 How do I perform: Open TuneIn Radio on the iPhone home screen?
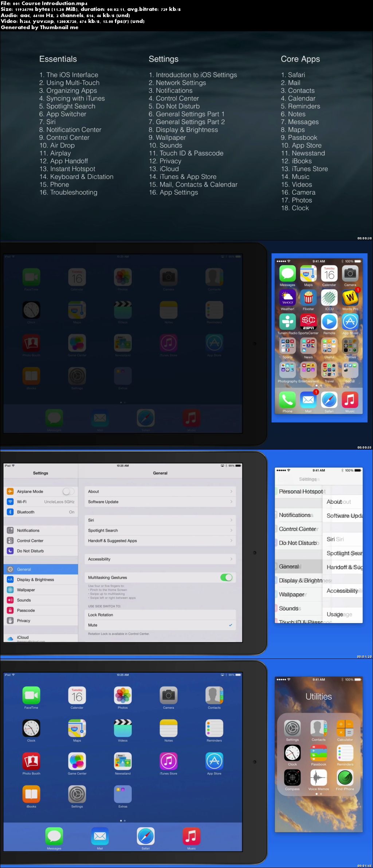point(287,322)
